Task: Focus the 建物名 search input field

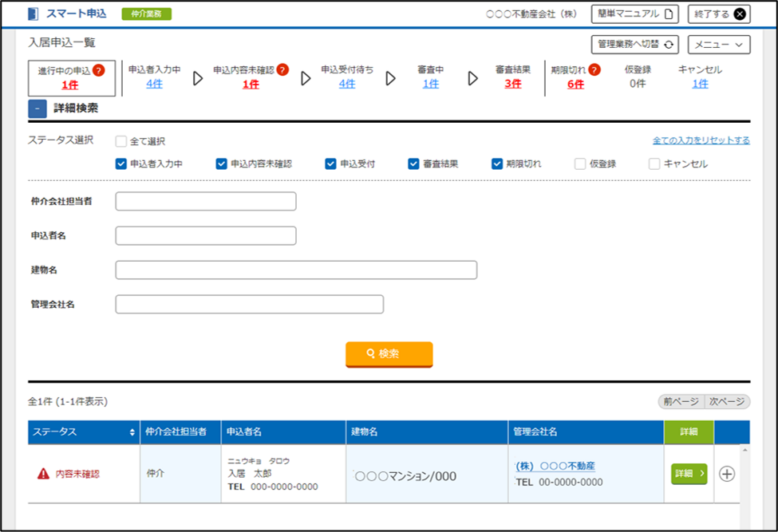Action: (296, 270)
